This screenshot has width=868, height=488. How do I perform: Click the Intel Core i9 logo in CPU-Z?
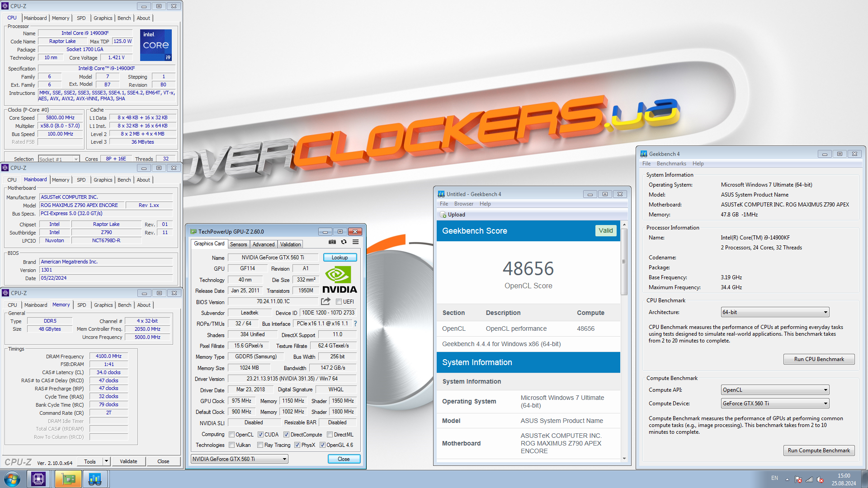[x=156, y=45]
